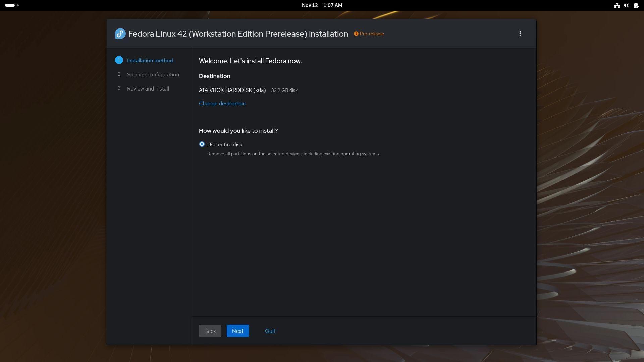
Task: Open the kebab options menu
Action: click(520, 34)
